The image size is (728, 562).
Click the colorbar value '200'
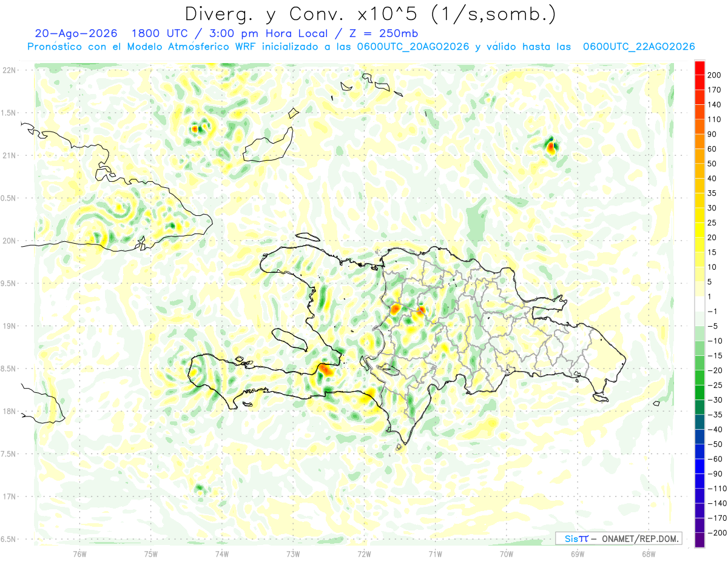714,75
